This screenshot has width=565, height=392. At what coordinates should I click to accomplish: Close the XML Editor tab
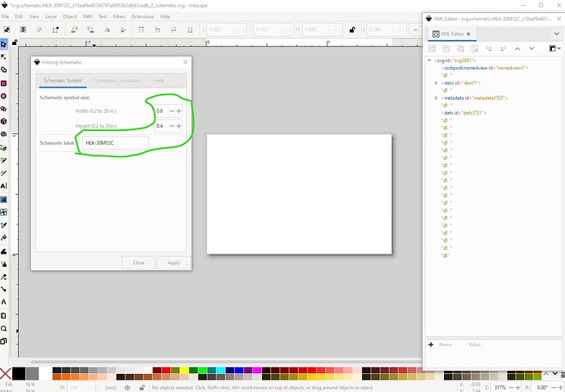click(x=468, y=34)
